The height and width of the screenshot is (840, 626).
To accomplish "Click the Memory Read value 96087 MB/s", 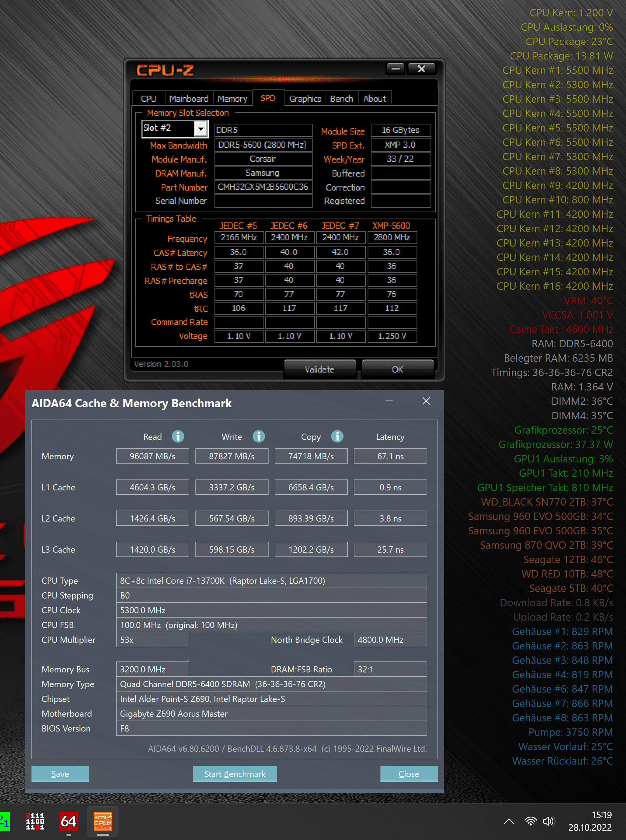I will (153, 456).
